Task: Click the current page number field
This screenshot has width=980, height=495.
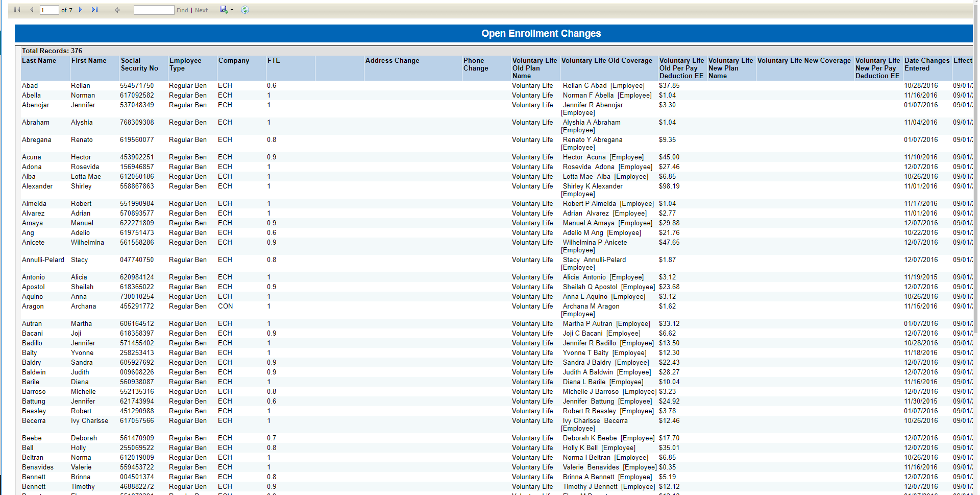Action: 49,10
